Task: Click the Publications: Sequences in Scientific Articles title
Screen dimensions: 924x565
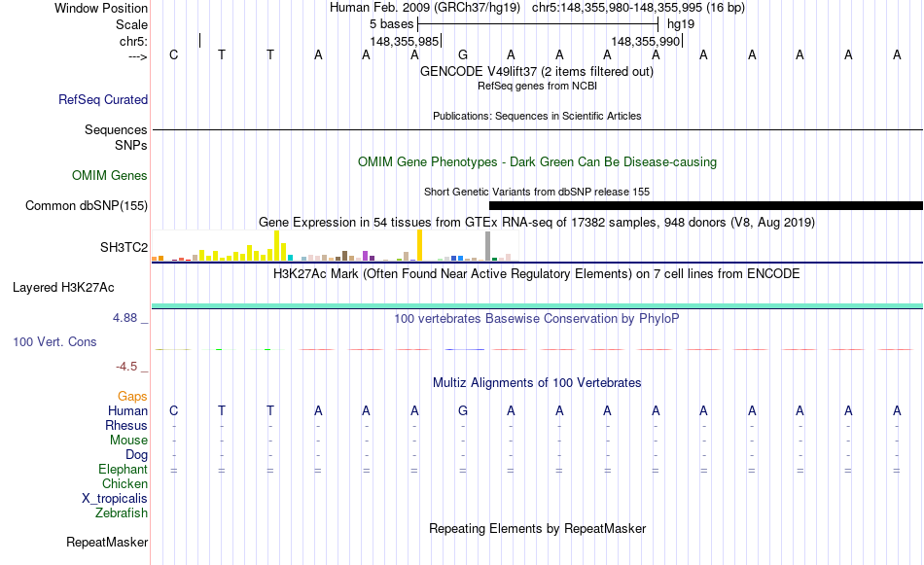Action: pyautogui.click(x=537, y=116)
